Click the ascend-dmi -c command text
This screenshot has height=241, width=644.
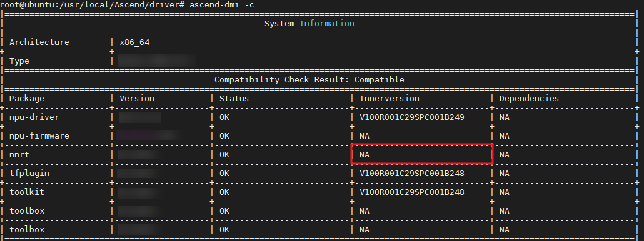click(x=224, y=5)
